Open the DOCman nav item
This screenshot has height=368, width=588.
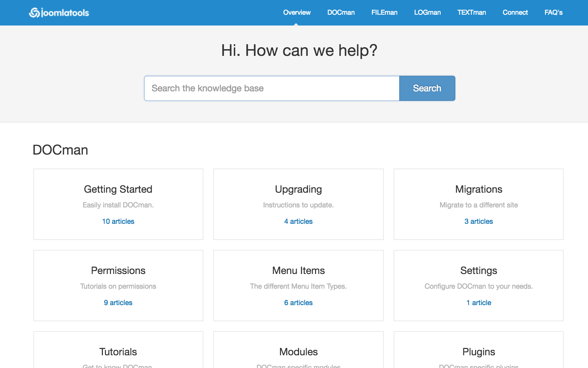click(341, 12)
